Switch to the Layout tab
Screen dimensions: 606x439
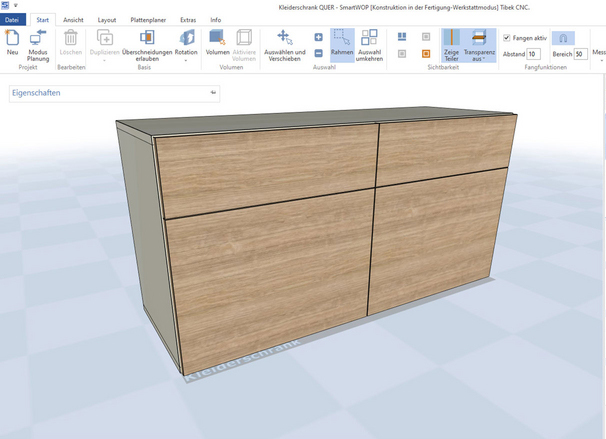(x=107, y=20)
